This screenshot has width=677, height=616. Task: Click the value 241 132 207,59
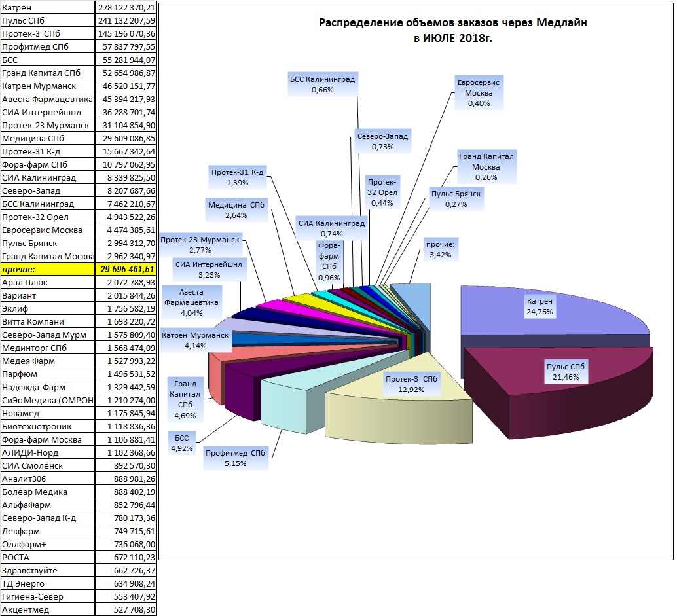pyautogui.click(x=126, y=21)
